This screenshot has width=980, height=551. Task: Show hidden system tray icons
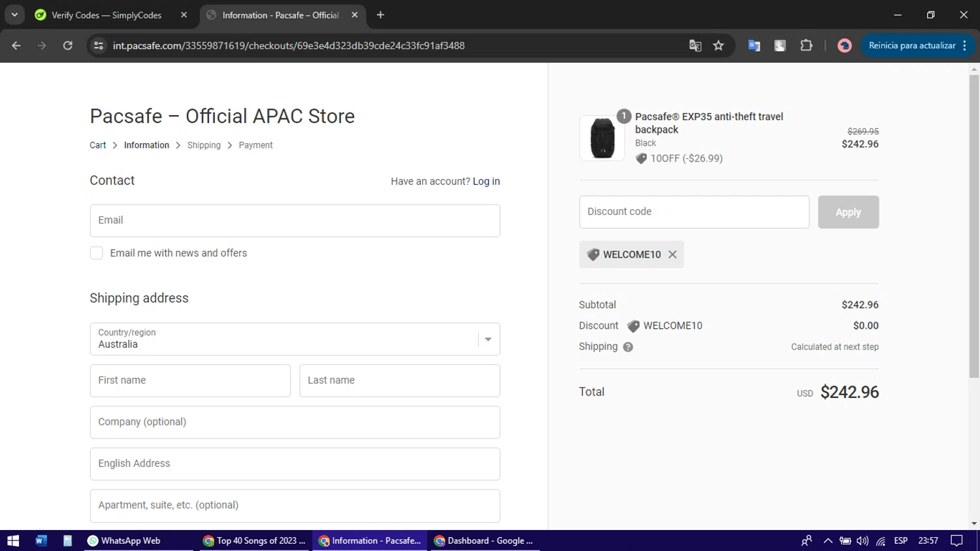tap(828, 541)
